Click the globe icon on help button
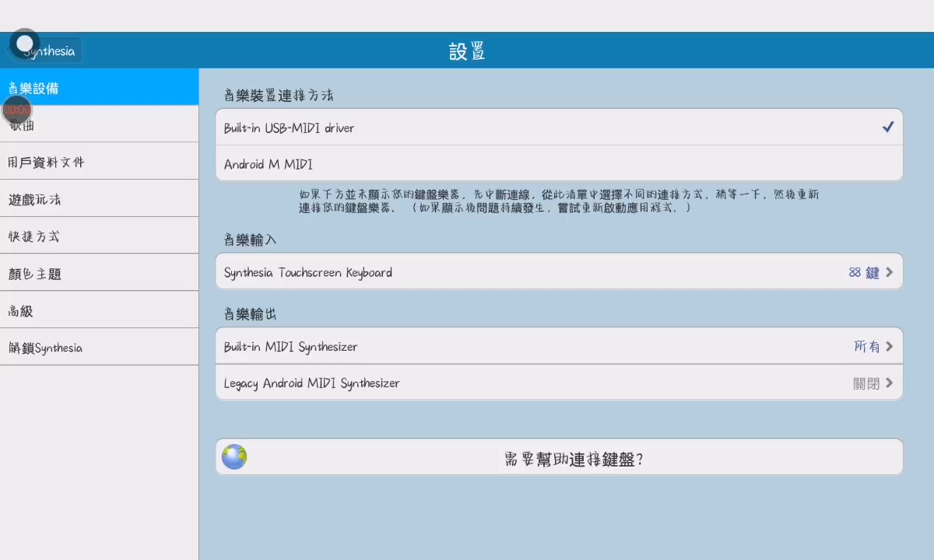The width and height of the screenshot is (934, 560). (234, 457)
